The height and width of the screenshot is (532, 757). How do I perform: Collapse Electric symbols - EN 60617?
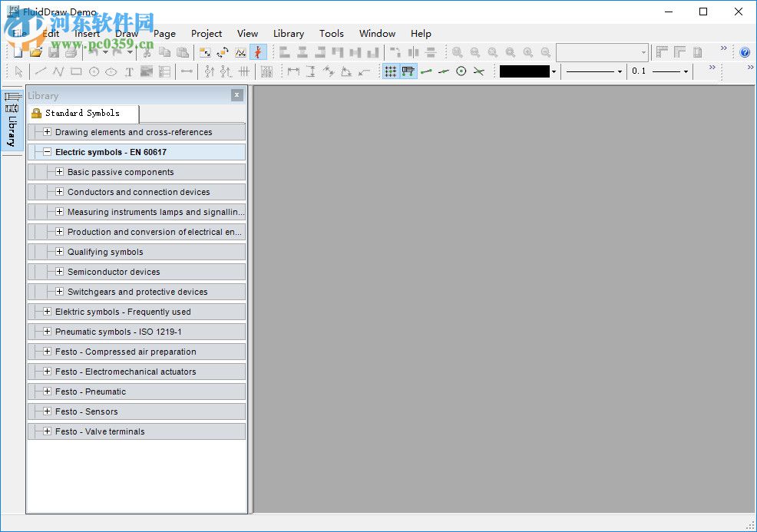click(46, 152)
